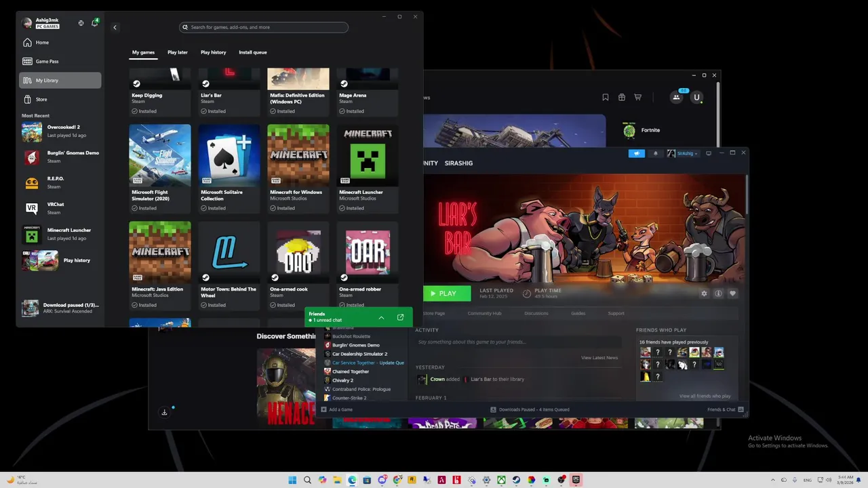Screen dimensions: 868x488
Task: Open Liar's Bar info icon
Action: pos(718,293)
